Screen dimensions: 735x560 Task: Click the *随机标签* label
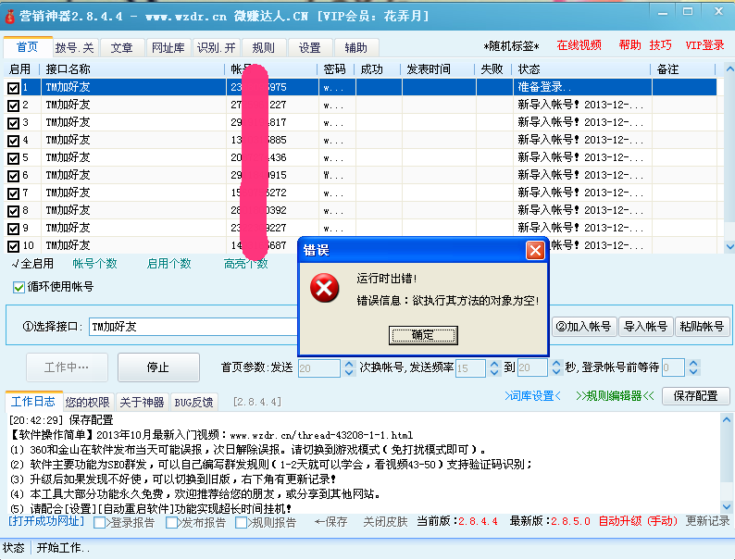point(511,46)
